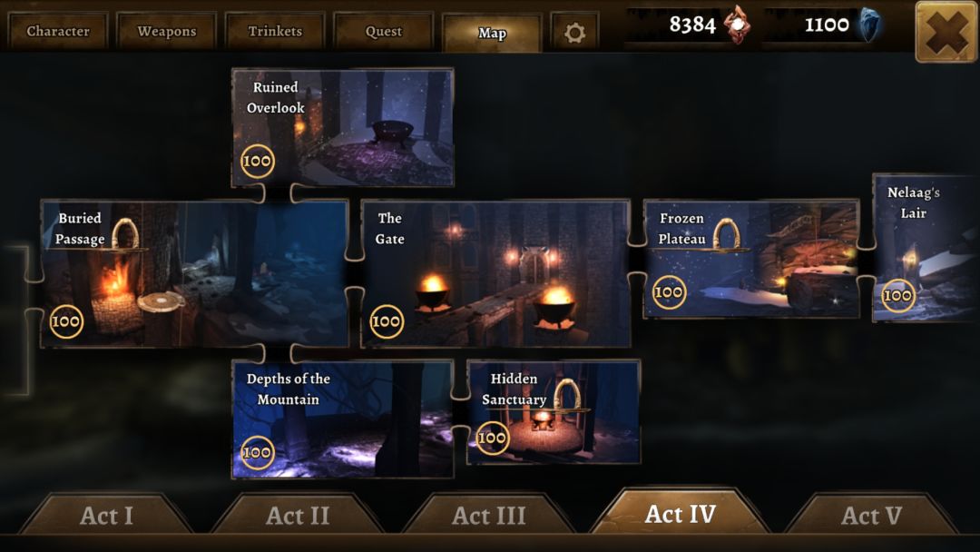Click the golden portal icon on Hidden Sanctuary
Screen dimensions: 980x552
pos(567,395)
